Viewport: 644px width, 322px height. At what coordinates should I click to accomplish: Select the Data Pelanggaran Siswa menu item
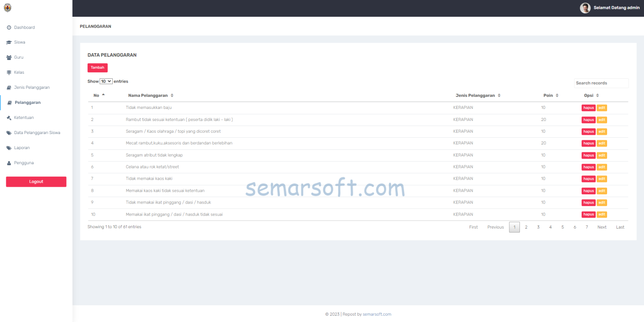[x=36, y=132]
